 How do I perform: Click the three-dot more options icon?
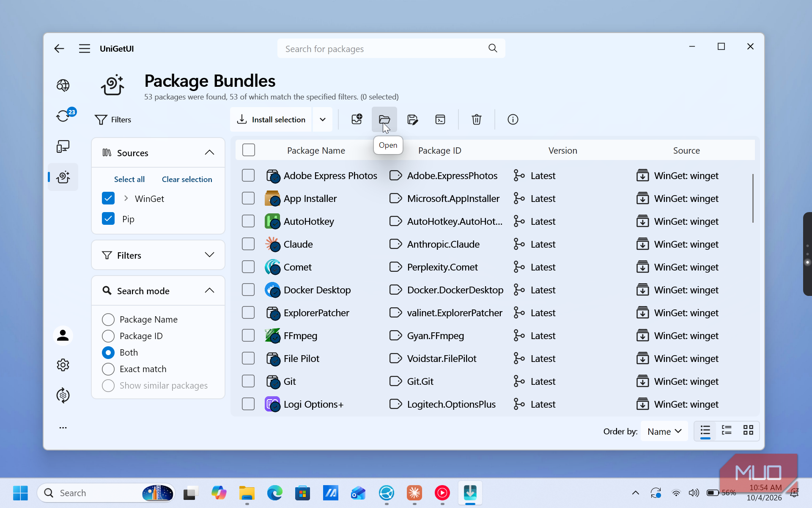coord(63,428)
